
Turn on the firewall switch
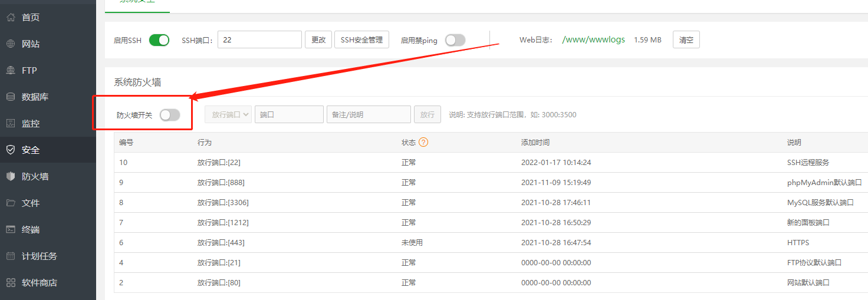(170, 115)
